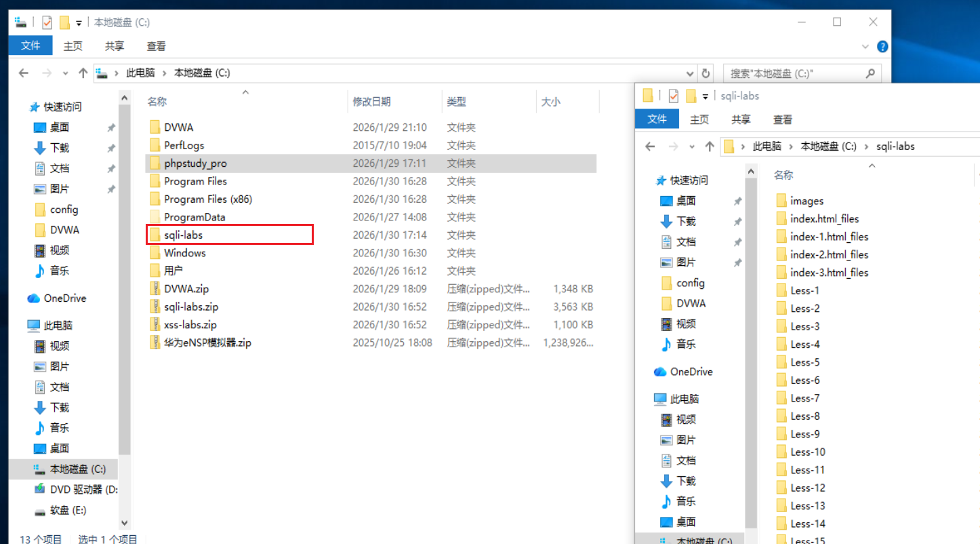Click the sqli-labs window sidebar scrollbar
Viewport: 980px width, 544px height.
[751, 353]
